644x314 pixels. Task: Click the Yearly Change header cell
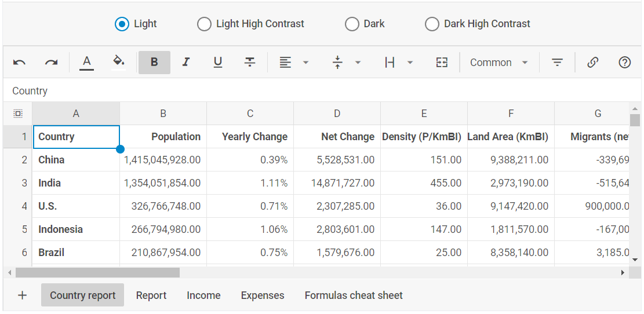[x=250, y=137]
